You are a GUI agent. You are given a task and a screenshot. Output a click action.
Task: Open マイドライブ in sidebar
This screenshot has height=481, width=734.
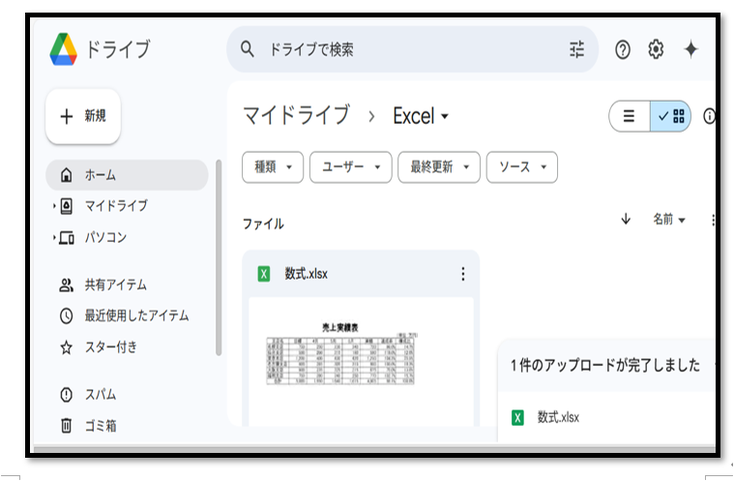[x=116, y=206]
